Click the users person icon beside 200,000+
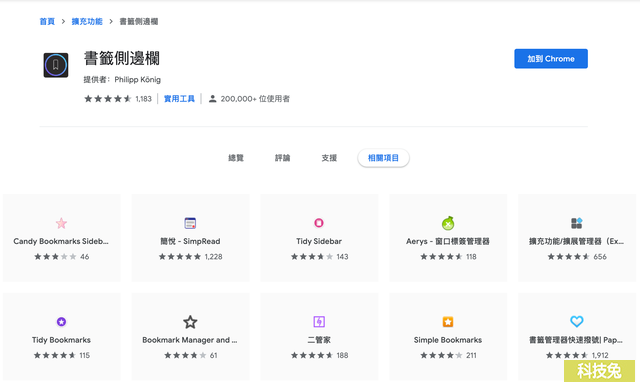Viewport: 640px width, 387px height. tap(212, 99)
